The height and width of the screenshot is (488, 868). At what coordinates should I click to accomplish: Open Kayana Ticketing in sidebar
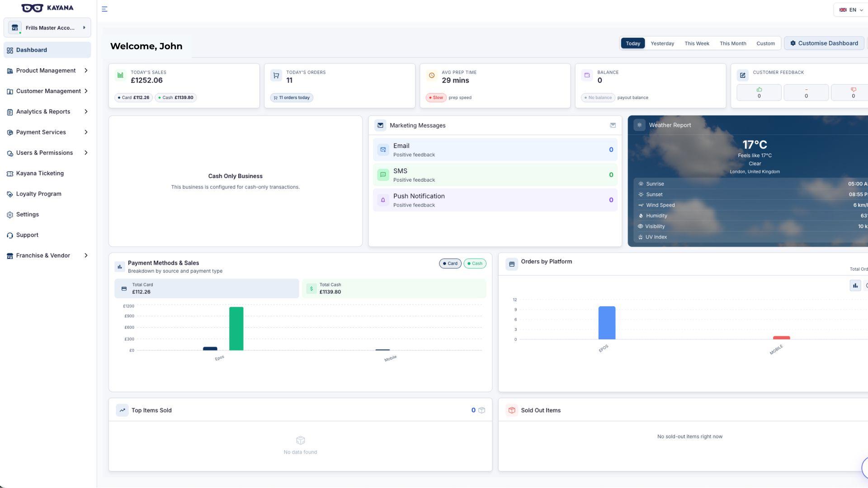[47, 174]
